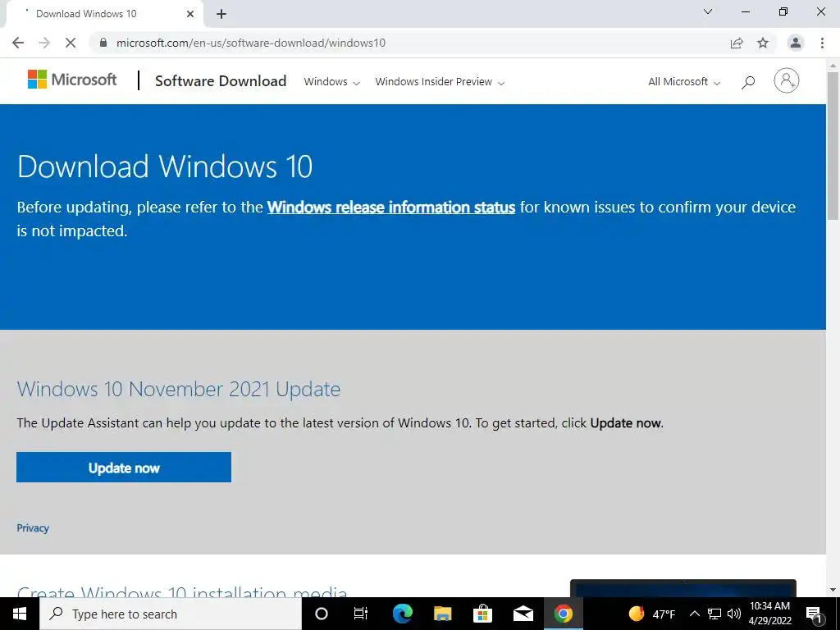Click the padlock site info icon

tap(103, 43)
